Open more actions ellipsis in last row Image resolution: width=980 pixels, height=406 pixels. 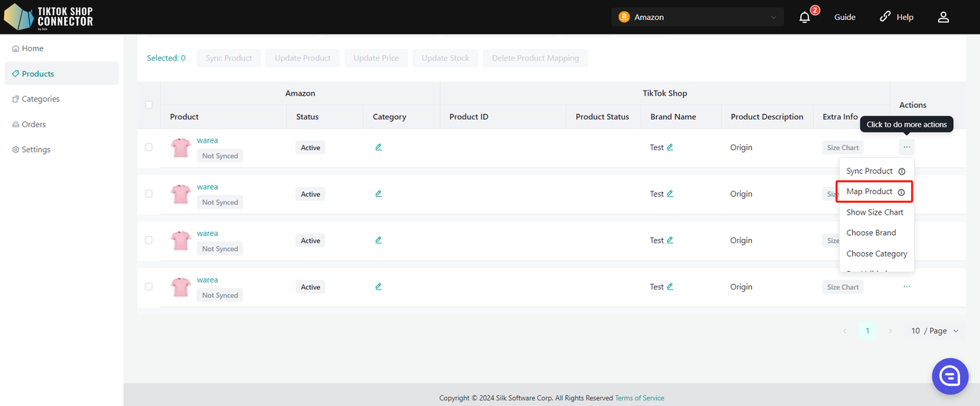906,286
